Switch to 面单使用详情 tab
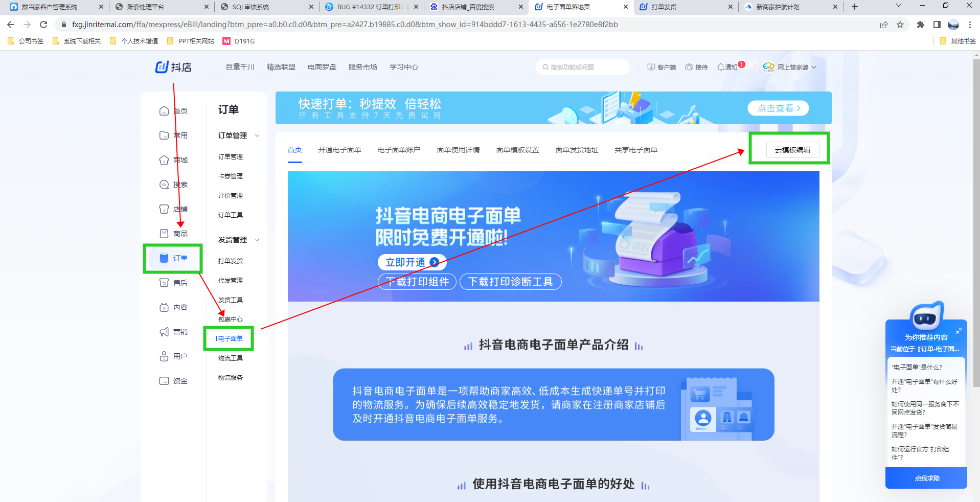The height and width of the screenshot is (502, 980). 458,150
